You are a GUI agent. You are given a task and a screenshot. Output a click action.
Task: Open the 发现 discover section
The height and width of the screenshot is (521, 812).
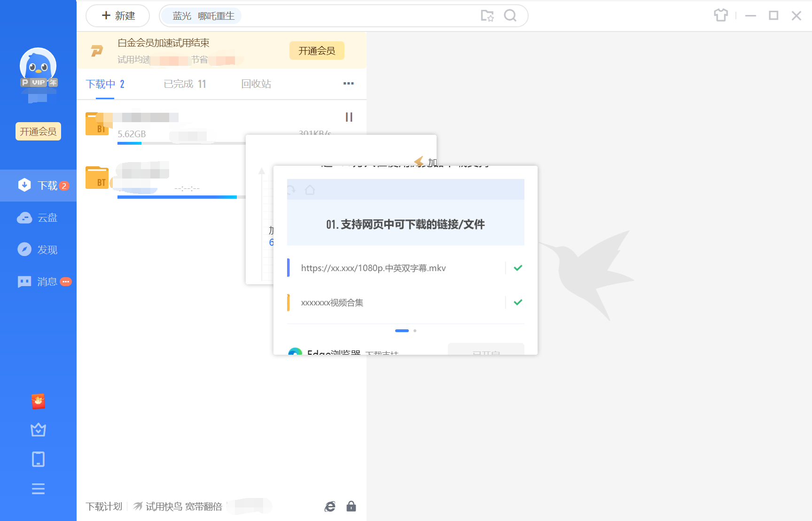38,249
